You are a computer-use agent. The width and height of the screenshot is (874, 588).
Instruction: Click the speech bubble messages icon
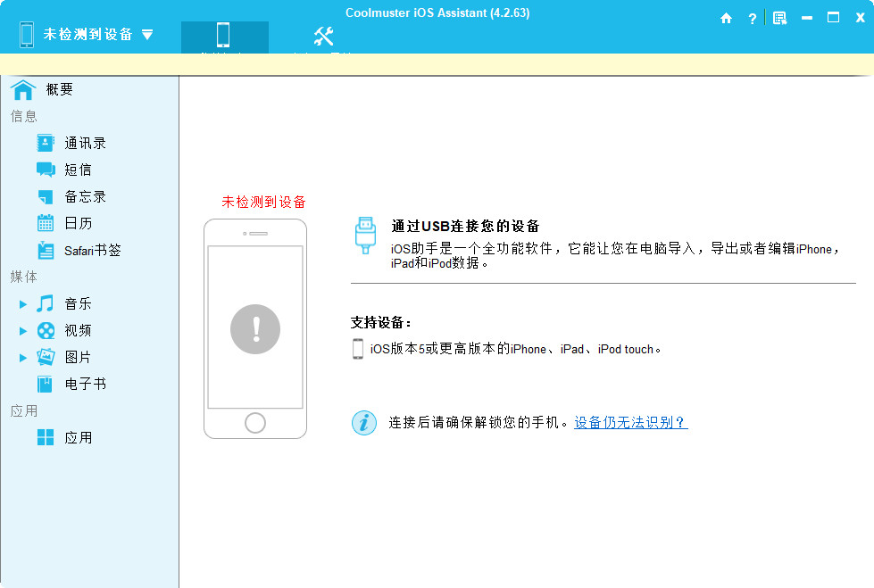[46, 170]
